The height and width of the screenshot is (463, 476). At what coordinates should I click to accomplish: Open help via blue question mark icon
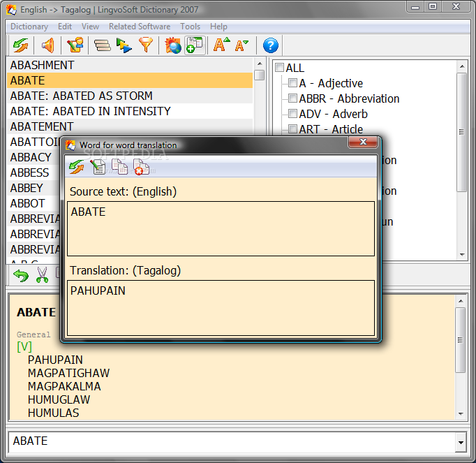[271, 45]
